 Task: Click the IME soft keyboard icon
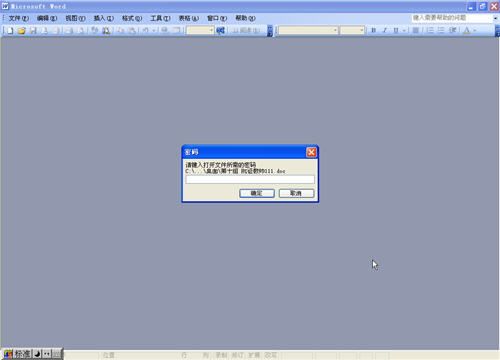(x=57, y=354)
